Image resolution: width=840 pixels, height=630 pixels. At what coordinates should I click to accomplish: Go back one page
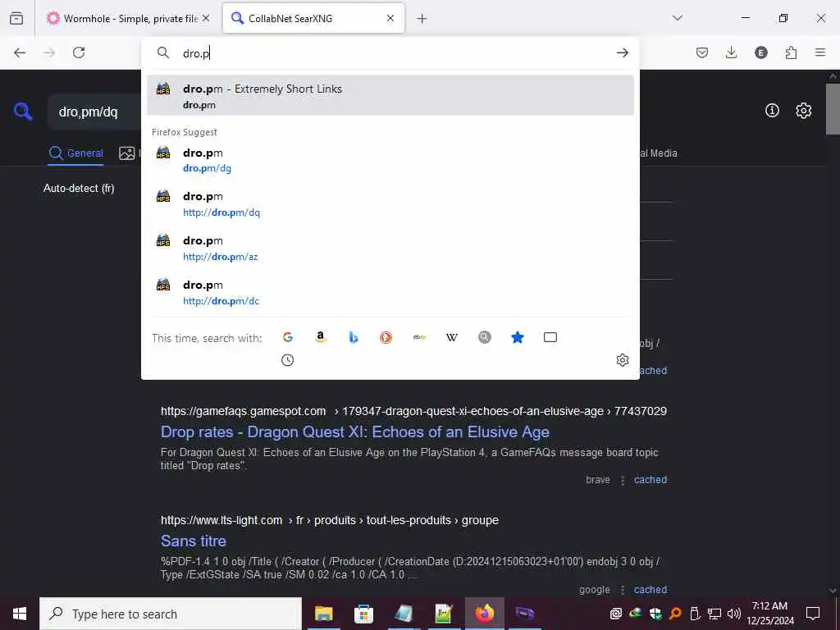(20, 52)
